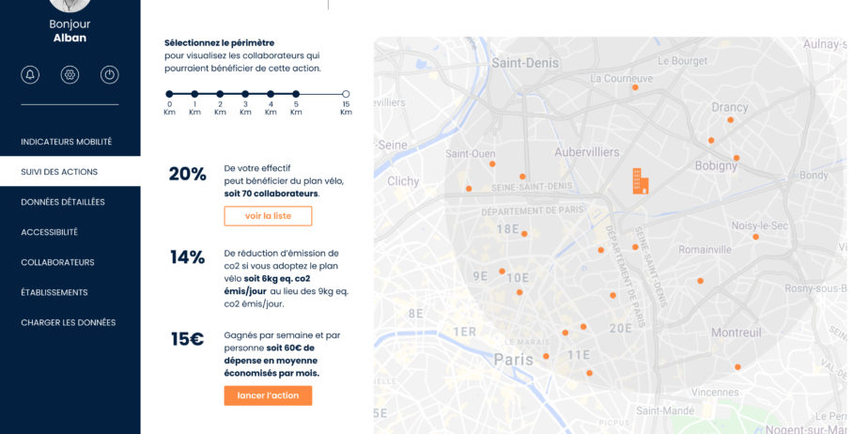Set perimeter slider to 5 Km

(x=296, y=94)
